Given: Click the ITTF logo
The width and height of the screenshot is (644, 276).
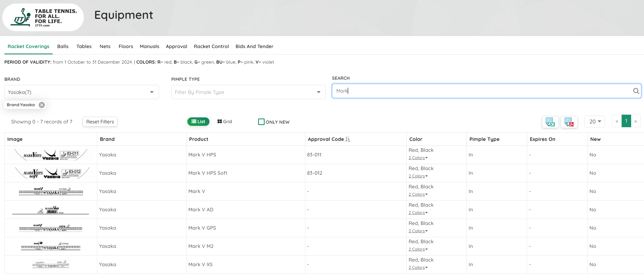Looking at the screenshot, I should [x=43, y=17].
